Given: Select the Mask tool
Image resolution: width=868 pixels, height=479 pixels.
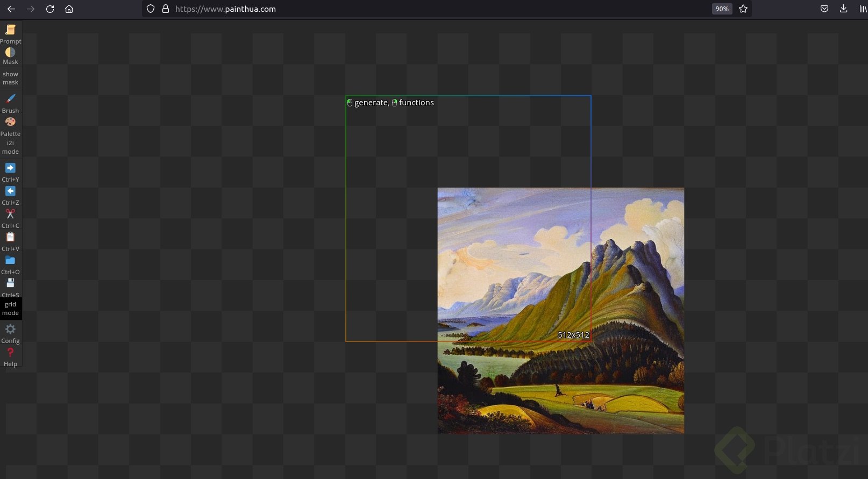Looking at the screenshot, I should (x=10, y=56).
